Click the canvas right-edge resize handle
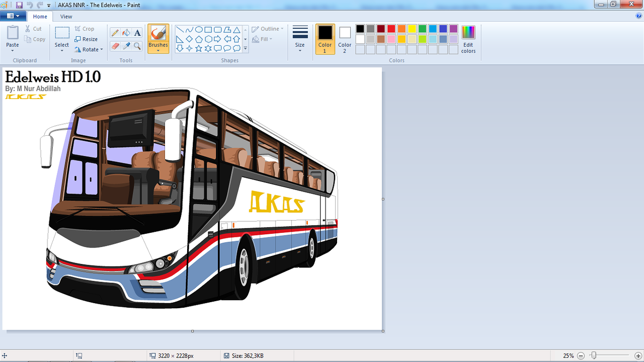The width and height of the screenshot is (644, 362). pos(383,199)
